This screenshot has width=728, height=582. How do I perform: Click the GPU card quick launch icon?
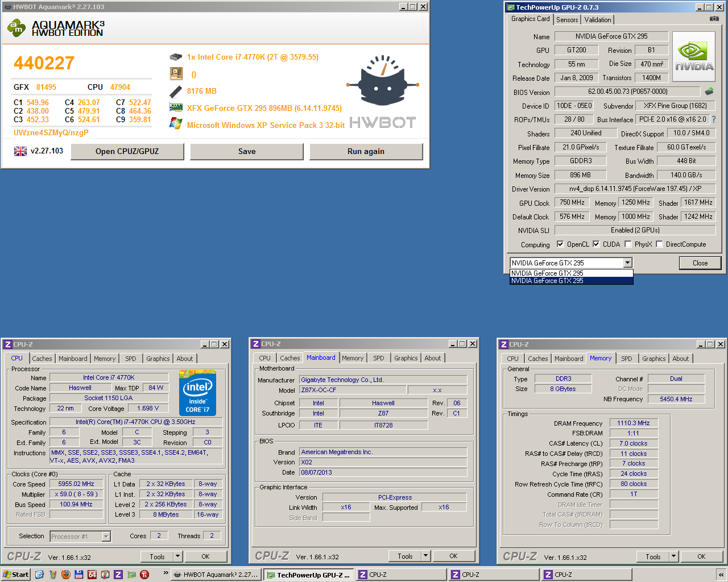tap(131, 575)
